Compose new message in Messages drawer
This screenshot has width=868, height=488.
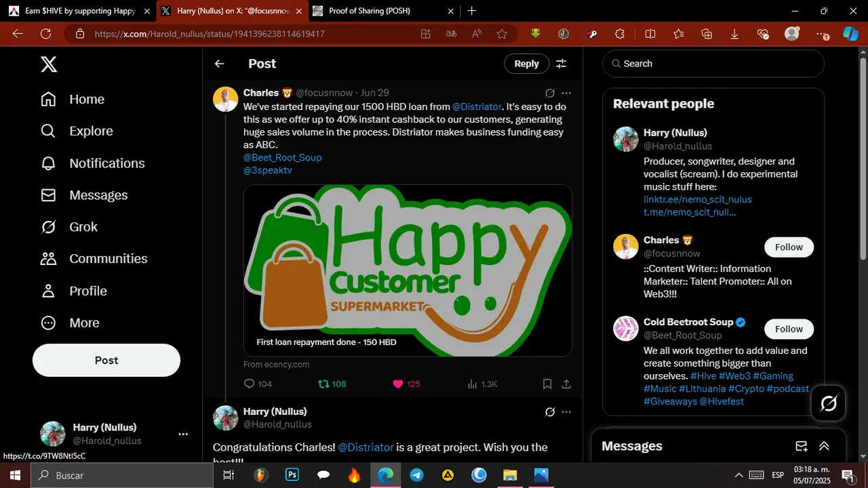pyautogui.click(x=802, y=446)
